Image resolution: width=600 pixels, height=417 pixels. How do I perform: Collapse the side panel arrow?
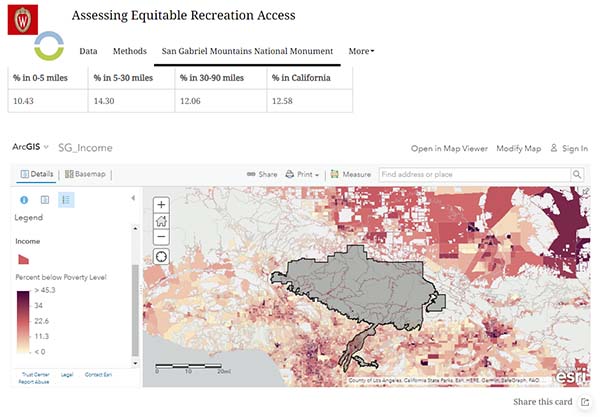point(133,198)
